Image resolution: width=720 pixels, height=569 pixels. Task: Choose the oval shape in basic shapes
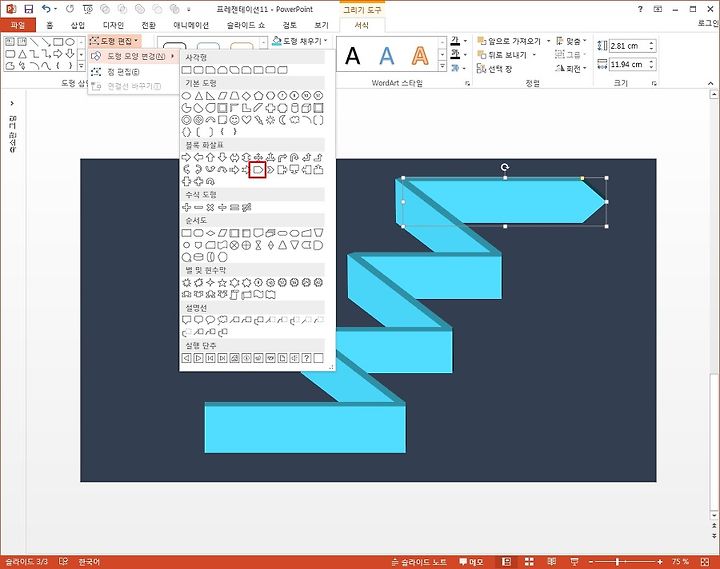click(x=186, y=96)
